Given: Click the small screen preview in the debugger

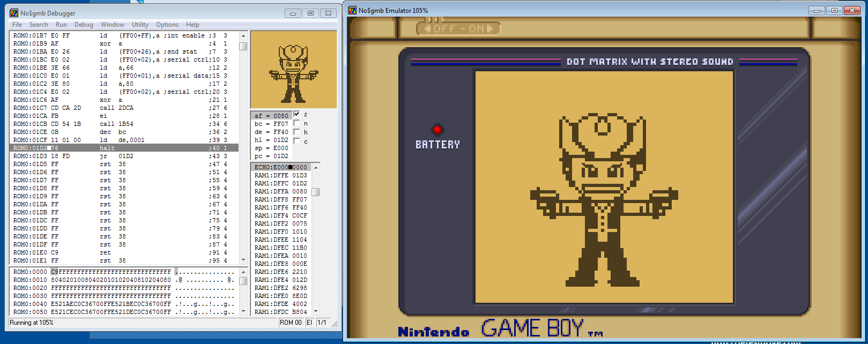Looking at the screenshot, I should (x=293, y=70).
